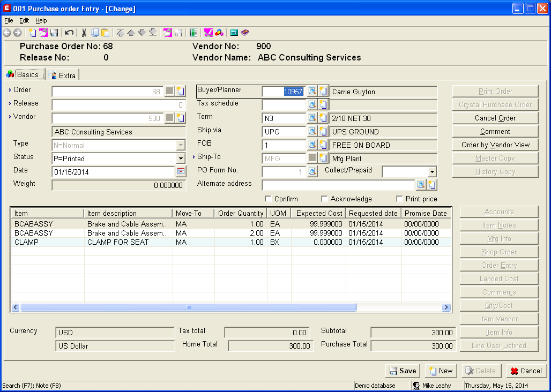Switch to the Extra tab

point(63,75)
